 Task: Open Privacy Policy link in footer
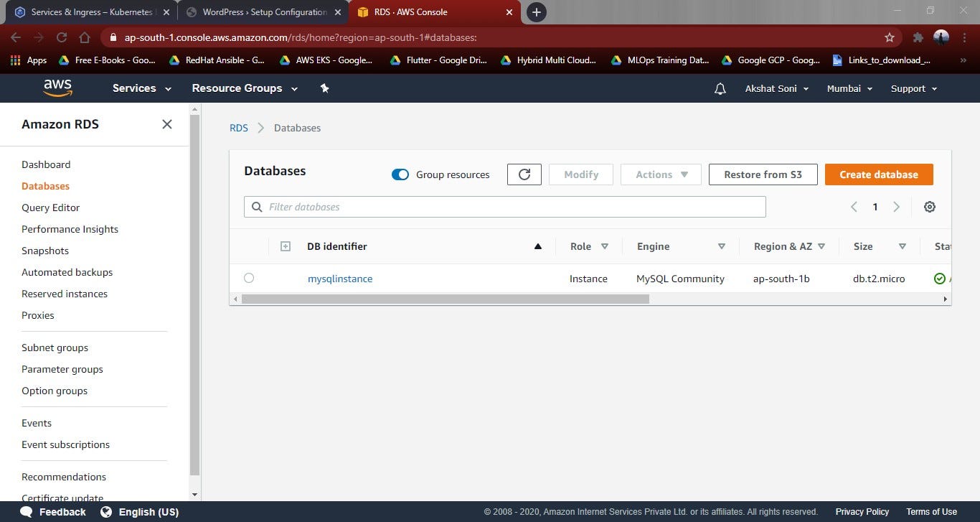[x=862, y=512]
